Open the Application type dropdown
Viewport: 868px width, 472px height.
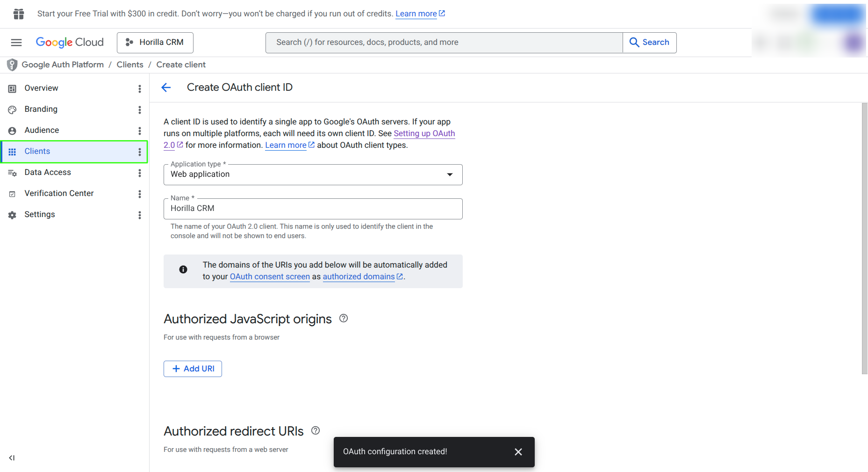point(313,174)
